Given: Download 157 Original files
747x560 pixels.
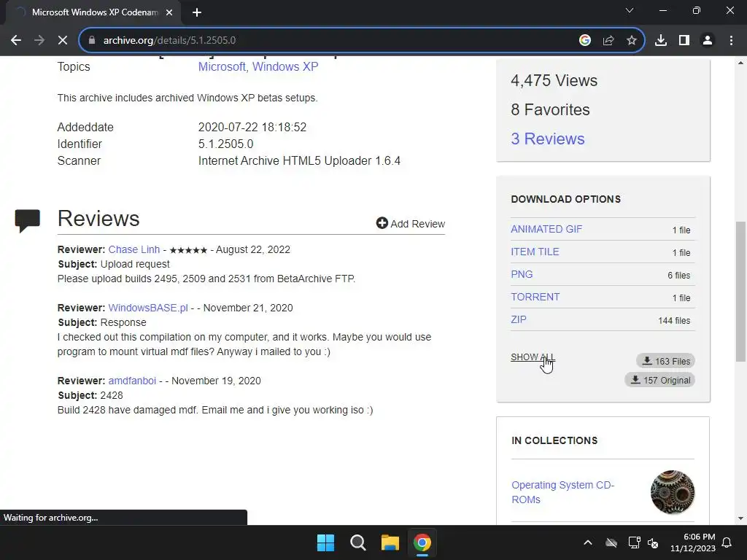Looking at the screenshot, I should tap(659, 380).
